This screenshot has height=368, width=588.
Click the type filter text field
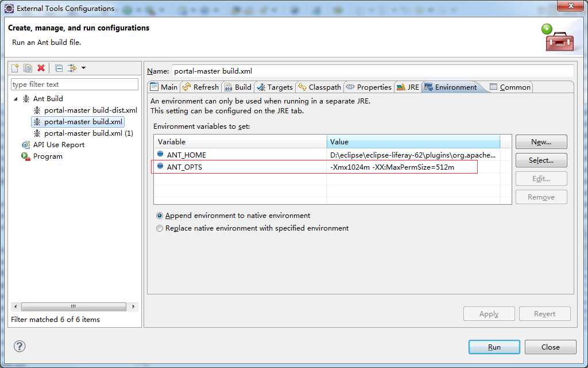pos(75,85)
